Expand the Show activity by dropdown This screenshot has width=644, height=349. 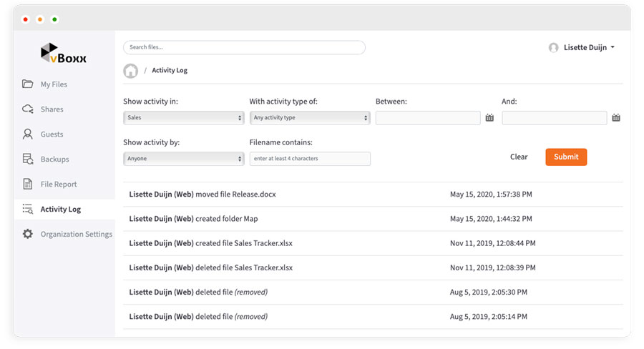[x=184, y=159]
